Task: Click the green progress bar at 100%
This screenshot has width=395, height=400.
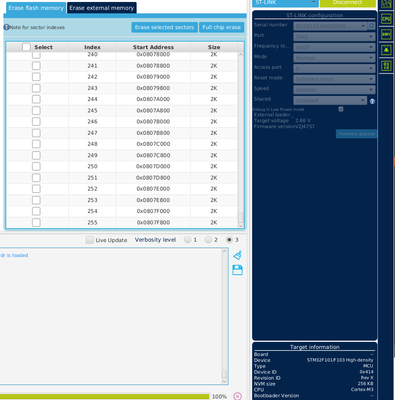Action: pyautogui.click(x=104, y=396)
